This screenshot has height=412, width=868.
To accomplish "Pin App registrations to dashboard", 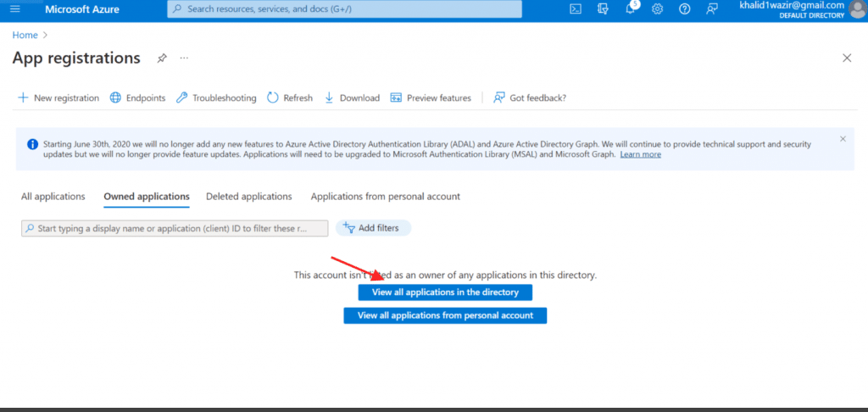I will pyautogui.click(x=162, y=58).
